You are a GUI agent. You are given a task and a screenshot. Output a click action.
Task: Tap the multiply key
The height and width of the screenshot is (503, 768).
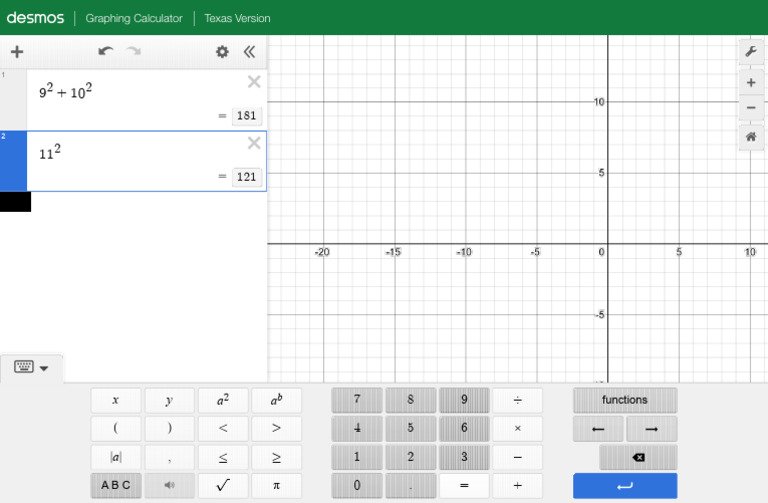(518, 429)
